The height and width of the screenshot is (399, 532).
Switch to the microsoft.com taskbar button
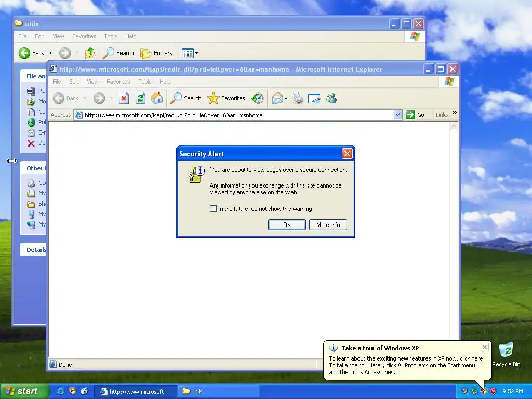pos(136,391)
